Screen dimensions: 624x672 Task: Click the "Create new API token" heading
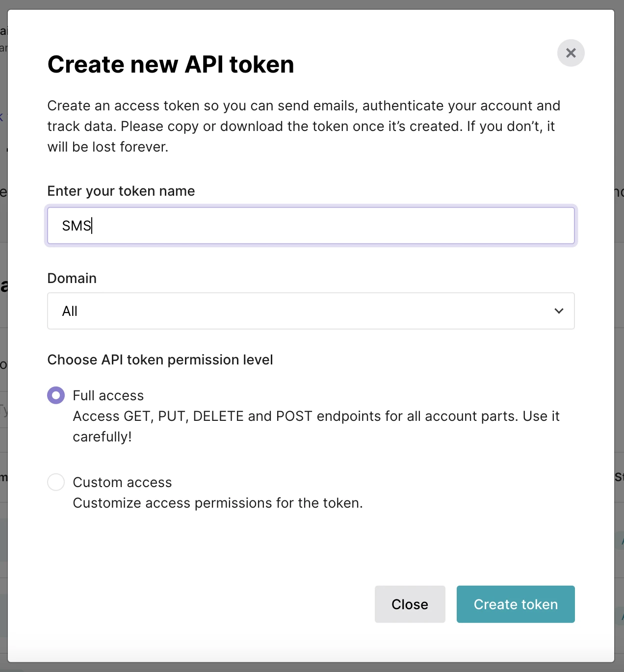(x=171, y=64)
